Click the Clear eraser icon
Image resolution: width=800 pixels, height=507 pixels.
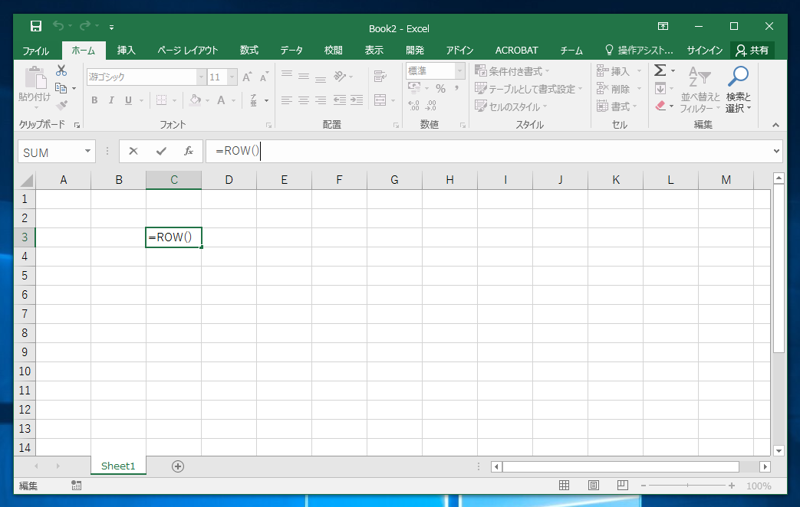pyautogui.click(x=660, y=106)
